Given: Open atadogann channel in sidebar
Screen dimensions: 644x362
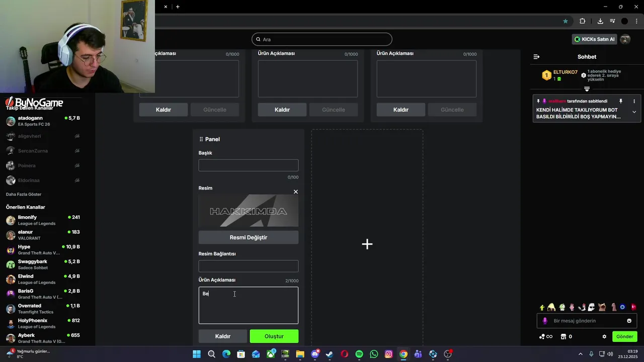Looking at the screenshot, I should coord(43,121).
